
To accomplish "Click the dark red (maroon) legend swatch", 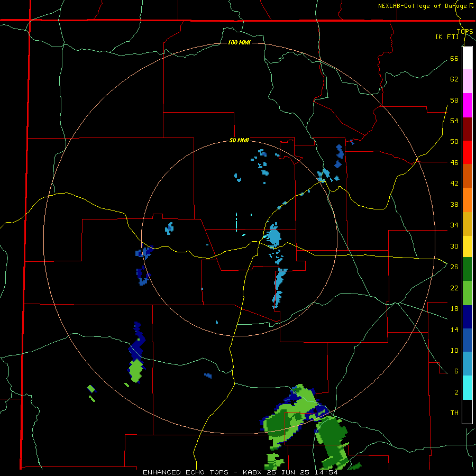I will coord(467,129).
